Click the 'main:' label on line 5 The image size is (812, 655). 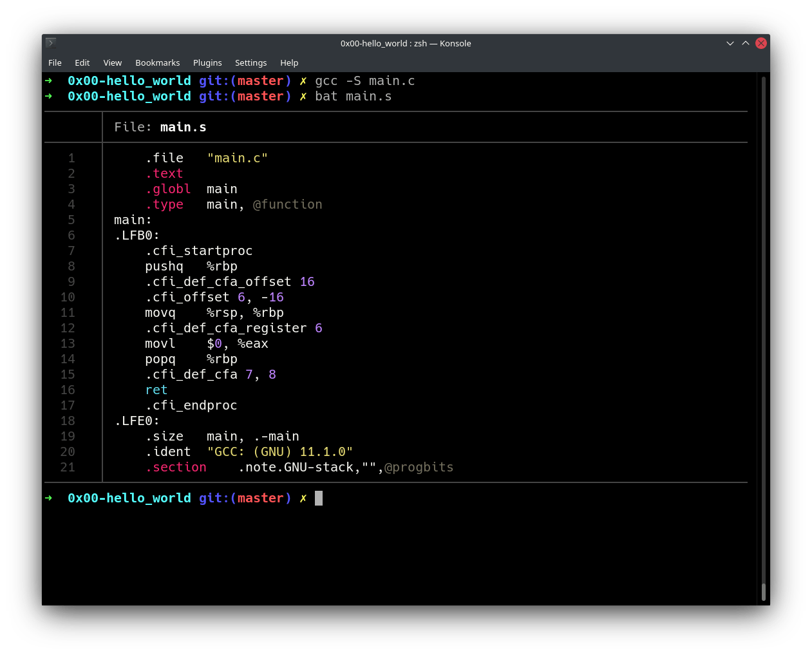pos(133,220)
